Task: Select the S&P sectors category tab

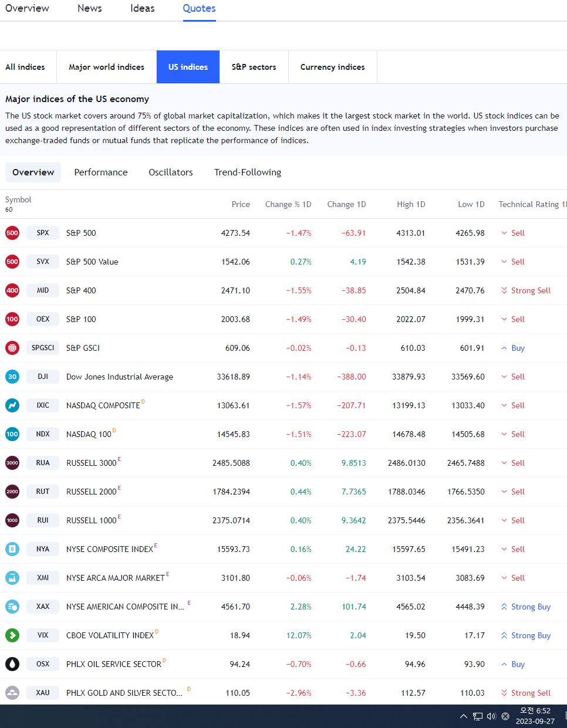Action: click(254, 67)
